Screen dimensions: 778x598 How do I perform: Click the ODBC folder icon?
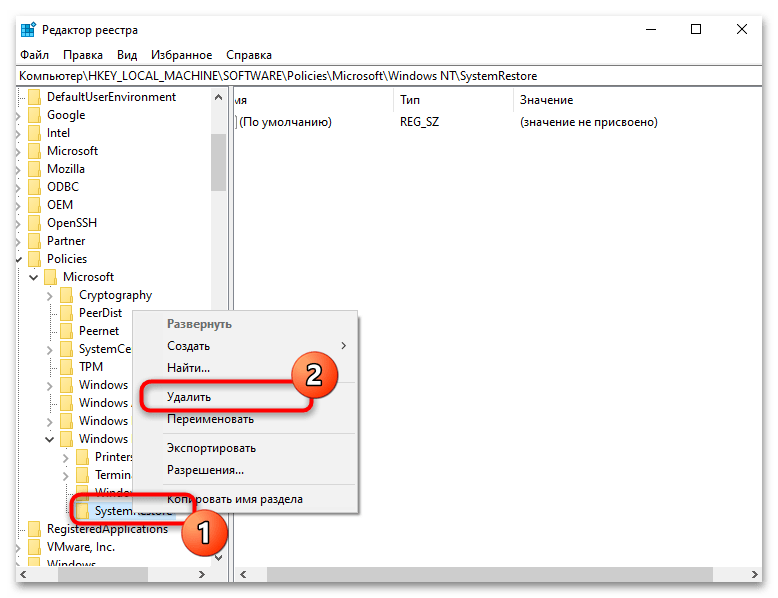tap(34, 187)
